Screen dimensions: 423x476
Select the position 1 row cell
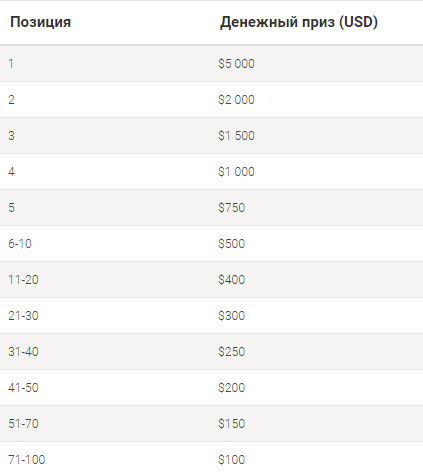coord(11,64)
